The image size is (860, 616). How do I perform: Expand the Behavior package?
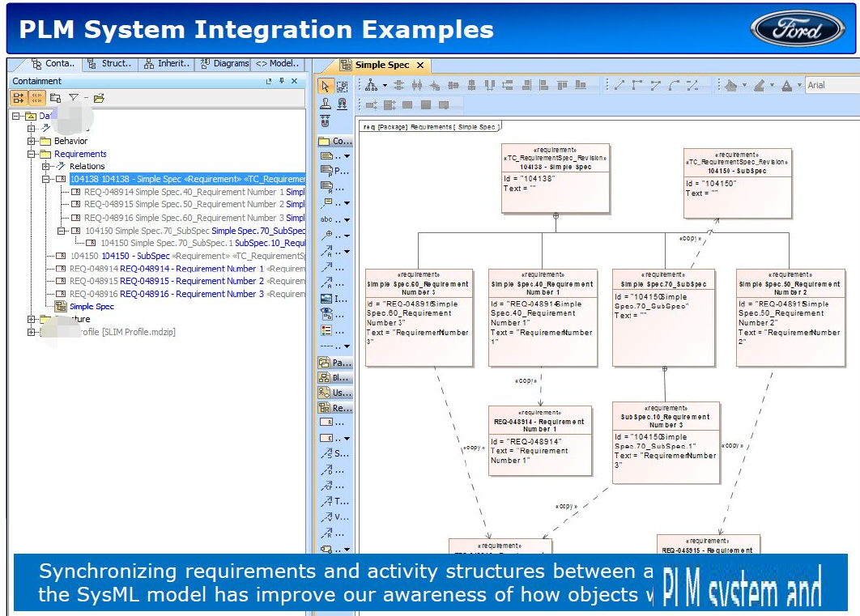point(32,141)
